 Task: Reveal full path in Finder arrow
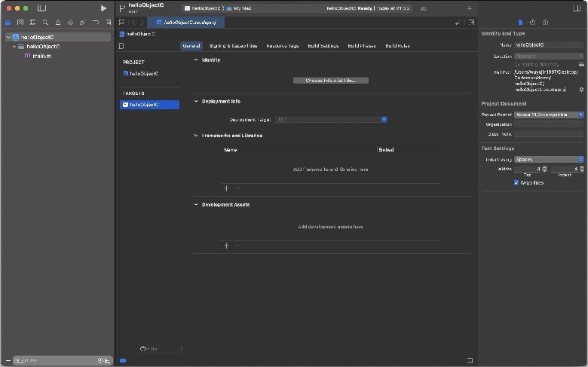(x=581, y=90)
